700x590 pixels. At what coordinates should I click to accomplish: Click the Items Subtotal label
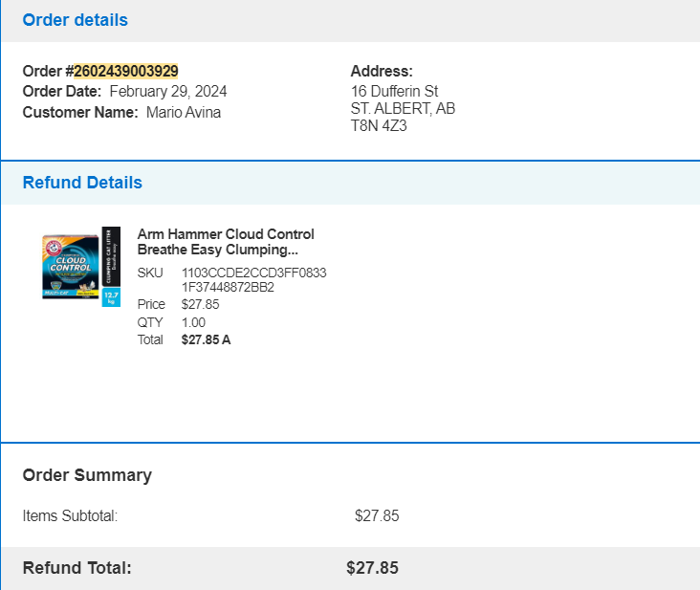coord(70,516)
